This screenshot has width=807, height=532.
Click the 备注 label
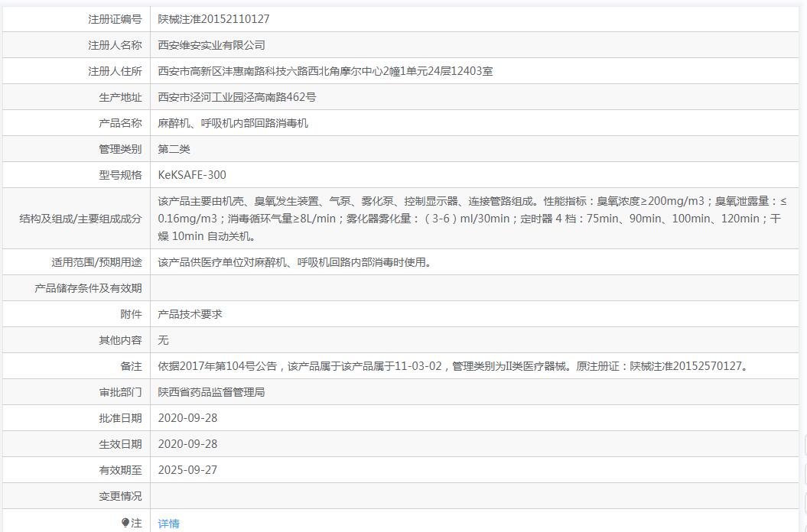pos(132,366)
